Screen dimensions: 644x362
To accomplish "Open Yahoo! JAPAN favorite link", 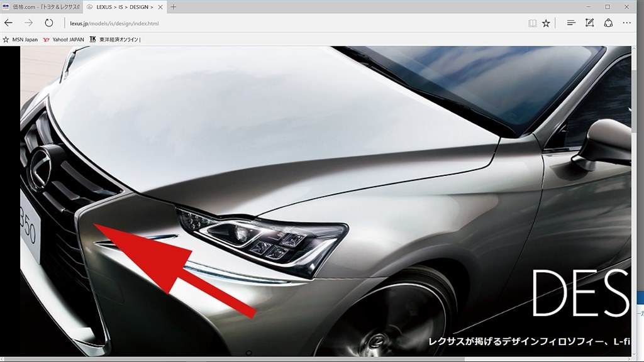I will tap(64, 40).
